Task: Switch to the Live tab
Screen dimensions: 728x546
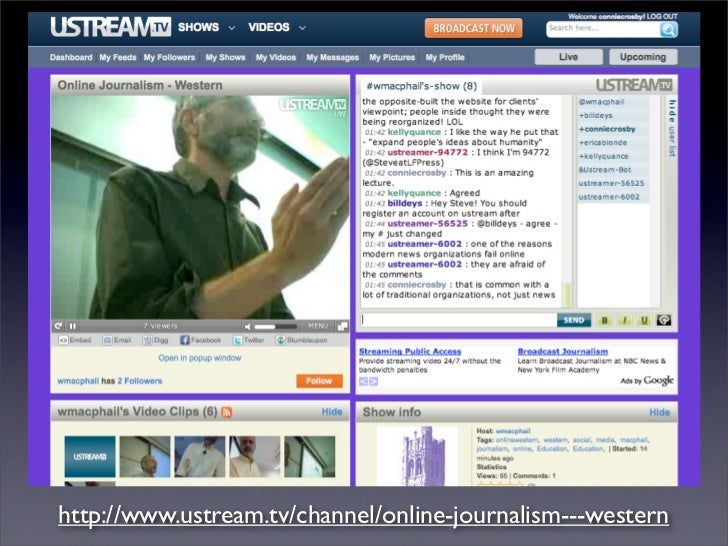Action: (569, 57)
